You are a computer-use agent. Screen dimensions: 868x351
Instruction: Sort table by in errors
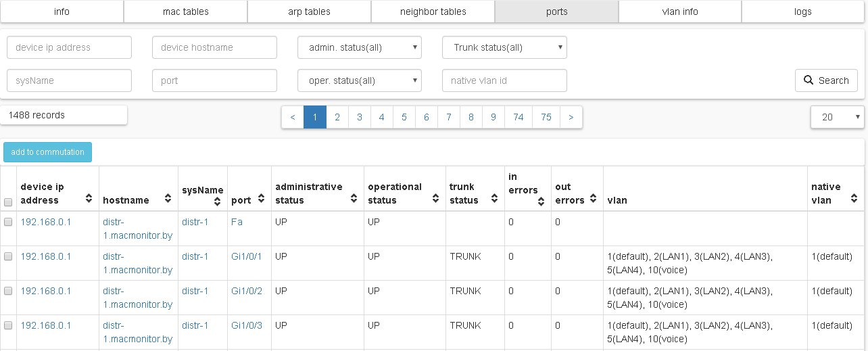pos(541,202)
